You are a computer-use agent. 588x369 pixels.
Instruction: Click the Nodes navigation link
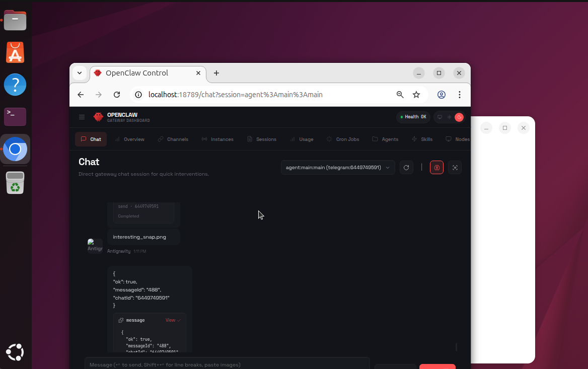point(459,139)
